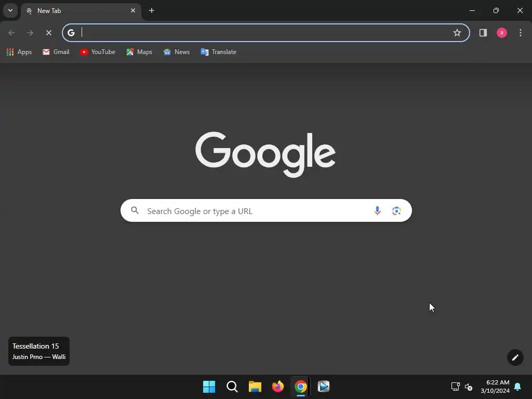The image size is (532, 399).
Task: Open the media player taskbar icon
Action: coord(323,387)
